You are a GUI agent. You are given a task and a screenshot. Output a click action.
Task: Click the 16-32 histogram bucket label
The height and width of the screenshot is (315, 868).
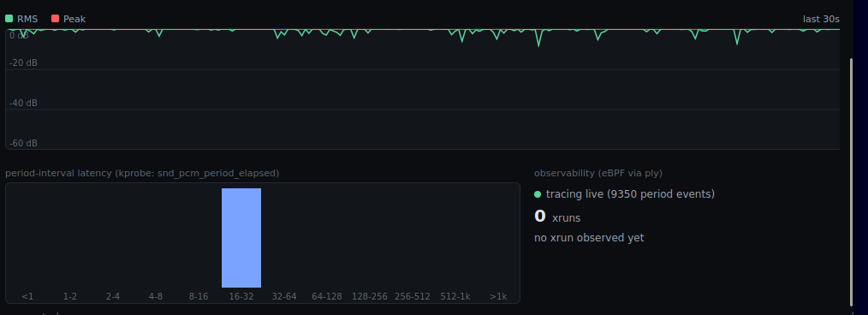coord(241,297)
